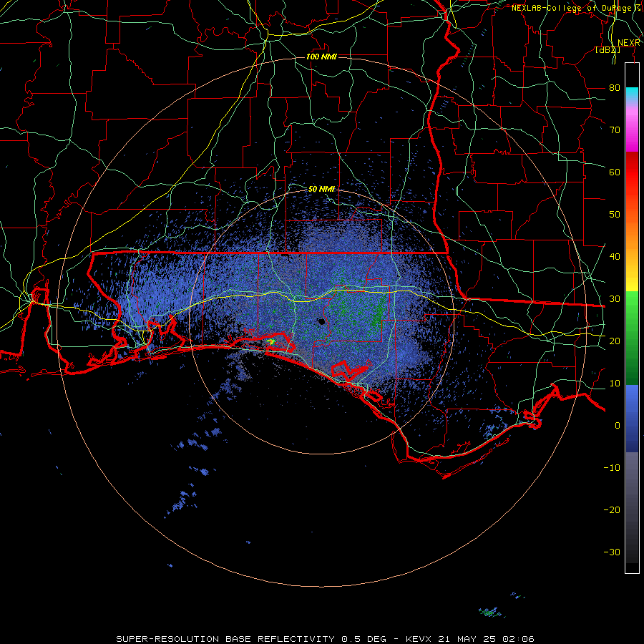
Task: Click the "[dBZ]" unit label
Action: pyautogui.click(x=608, y=49)
